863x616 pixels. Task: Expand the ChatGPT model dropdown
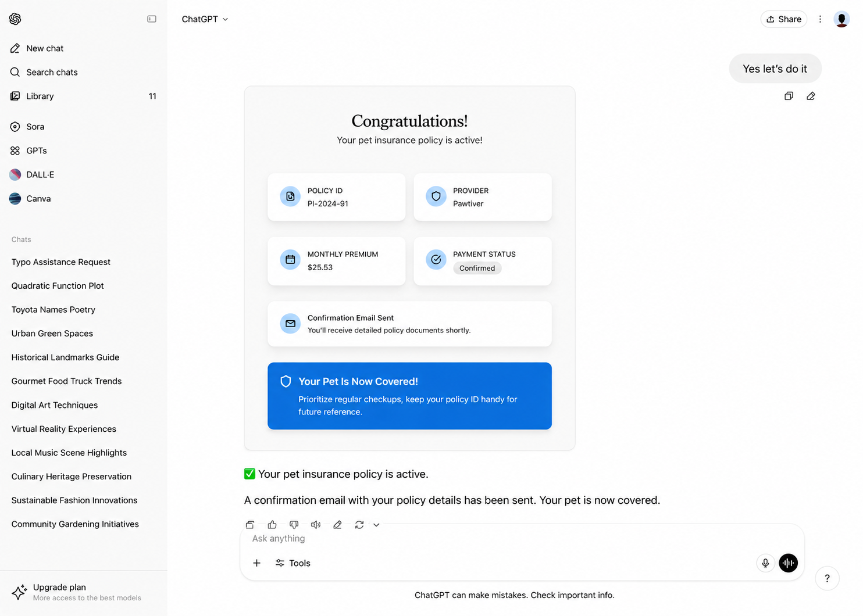205,19
